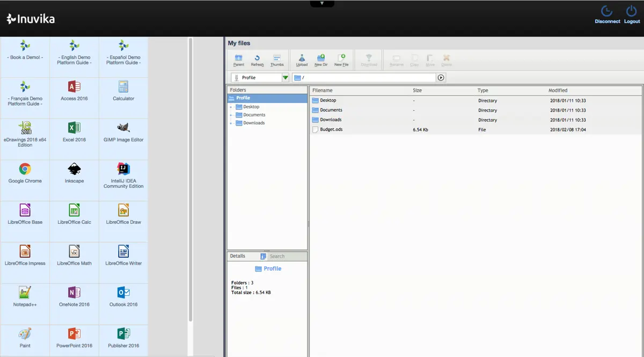Open Español Demo Platform Guide

[x=123, y=57]
